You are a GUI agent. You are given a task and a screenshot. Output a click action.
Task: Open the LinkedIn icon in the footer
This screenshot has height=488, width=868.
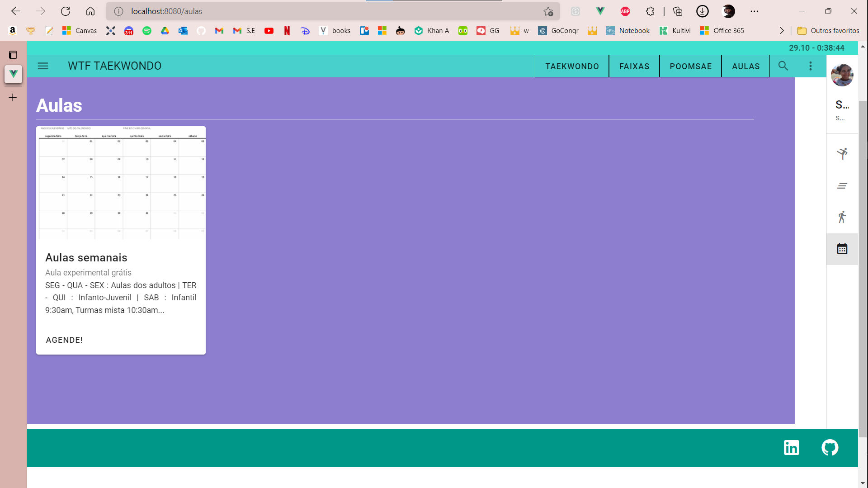pos(792,447)
